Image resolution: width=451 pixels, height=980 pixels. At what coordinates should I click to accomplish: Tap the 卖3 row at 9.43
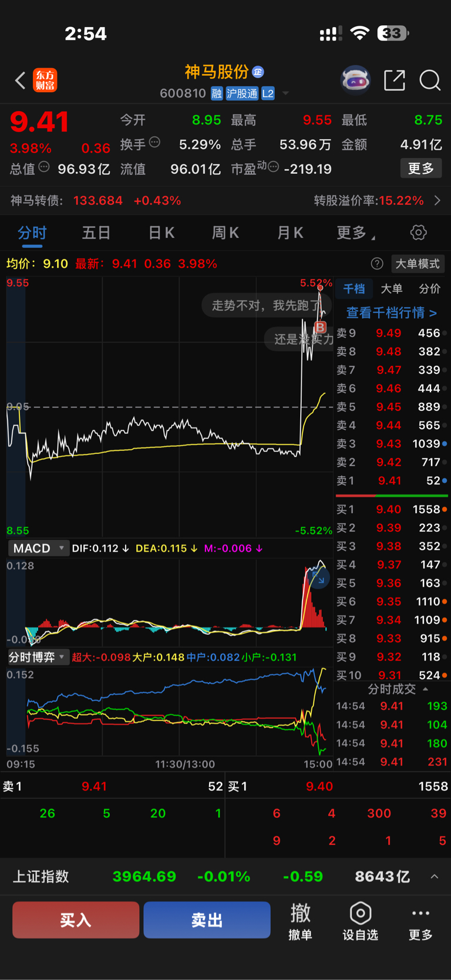tap(391, 444)
